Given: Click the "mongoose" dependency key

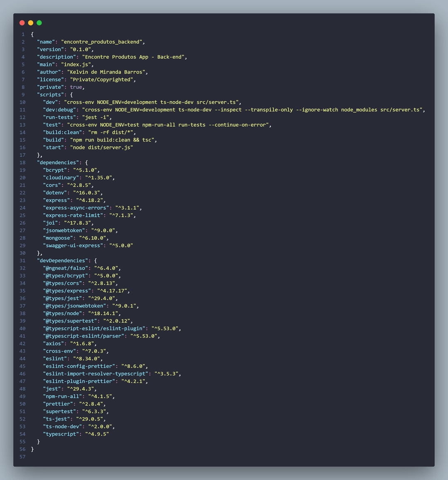Looking at the screenshot, I should (58, 238).
